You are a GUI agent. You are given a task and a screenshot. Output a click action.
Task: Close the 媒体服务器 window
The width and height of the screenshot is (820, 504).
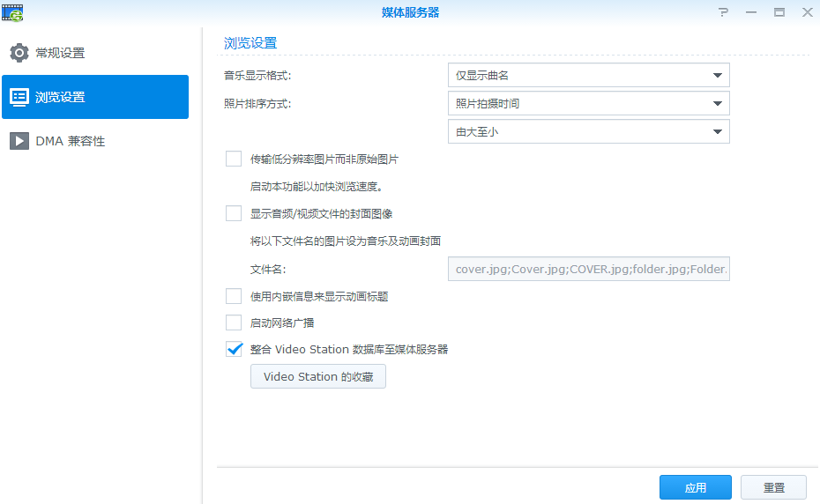[x=807, y=12]
